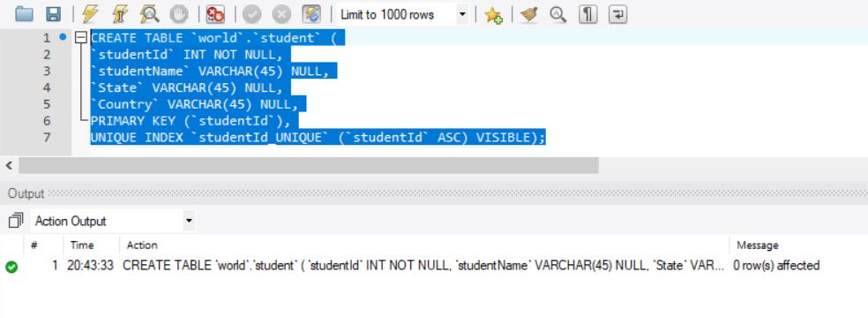Toggle word wrap icon
The image size is (868, 318).
[x=617, y=14]
